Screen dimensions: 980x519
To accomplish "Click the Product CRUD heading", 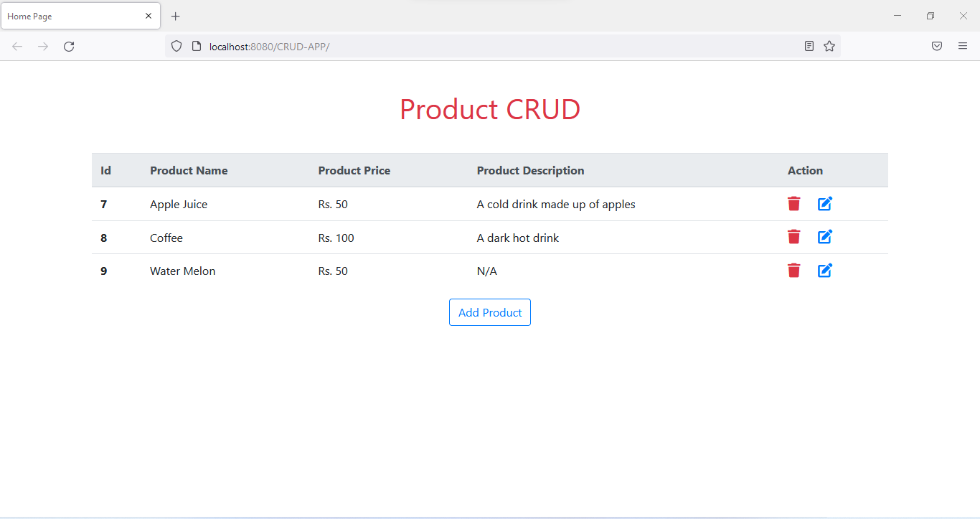I will coord(490,109).
